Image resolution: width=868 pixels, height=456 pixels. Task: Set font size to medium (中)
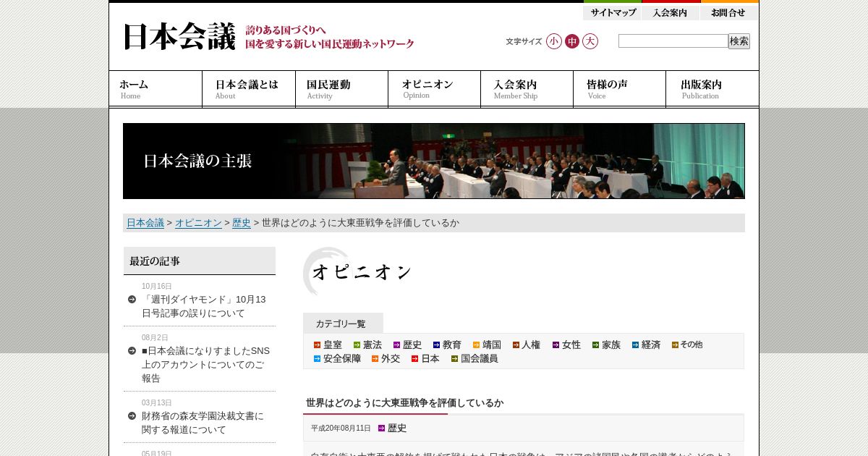click(572, 41)
